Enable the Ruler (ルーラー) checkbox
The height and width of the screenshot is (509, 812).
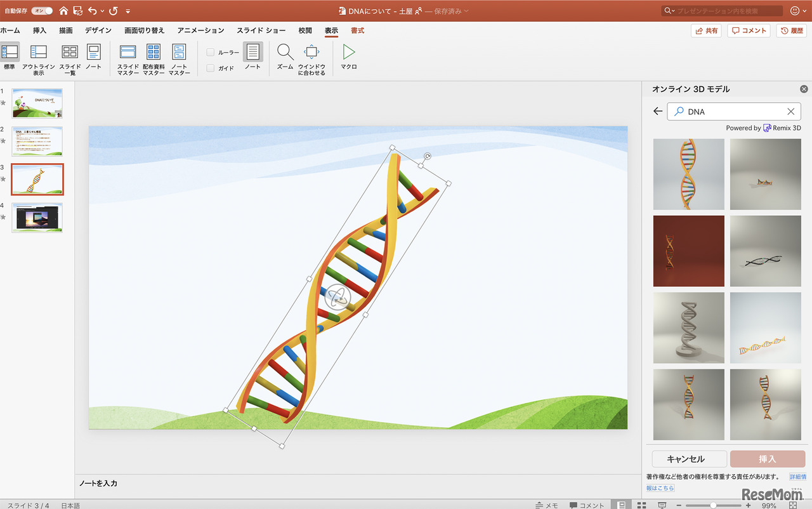pyautogui.click(x=211, y=53)
